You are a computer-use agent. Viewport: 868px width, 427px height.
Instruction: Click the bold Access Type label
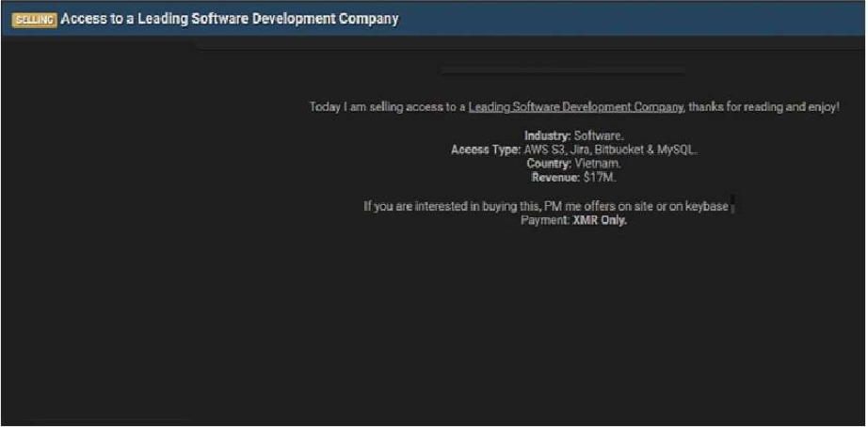pyautogui.click(x=485, y=150)
